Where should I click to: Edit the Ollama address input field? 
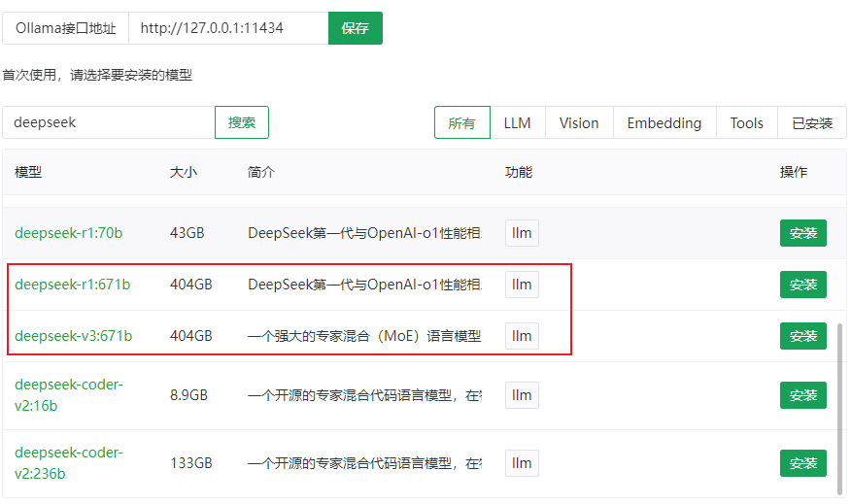228,28
